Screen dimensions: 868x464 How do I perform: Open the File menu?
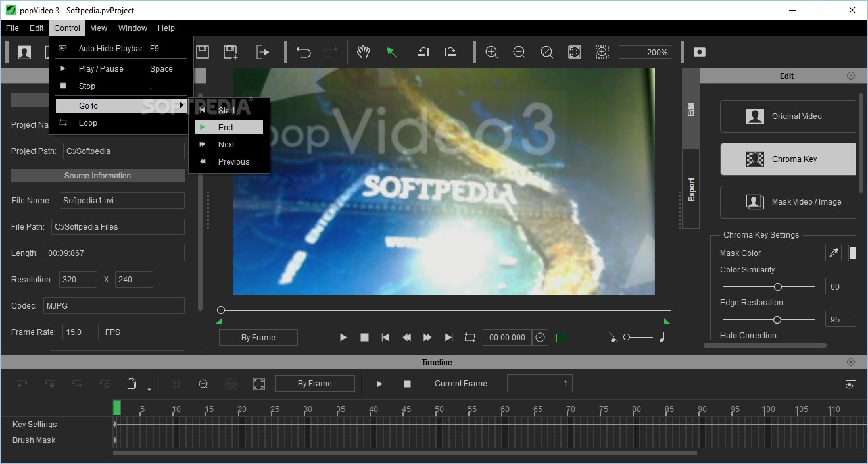(12, 28)
